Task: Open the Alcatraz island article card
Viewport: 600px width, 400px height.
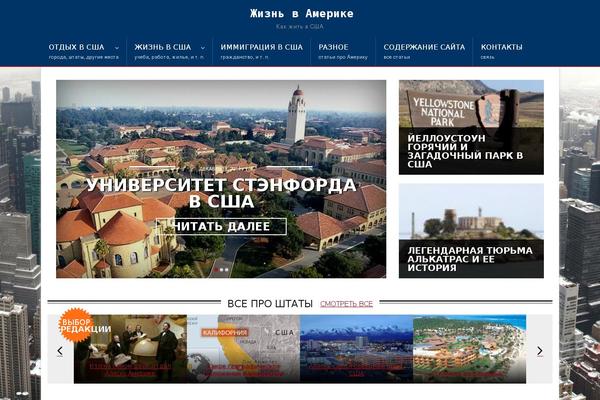Action: click(x=471, y=230)
